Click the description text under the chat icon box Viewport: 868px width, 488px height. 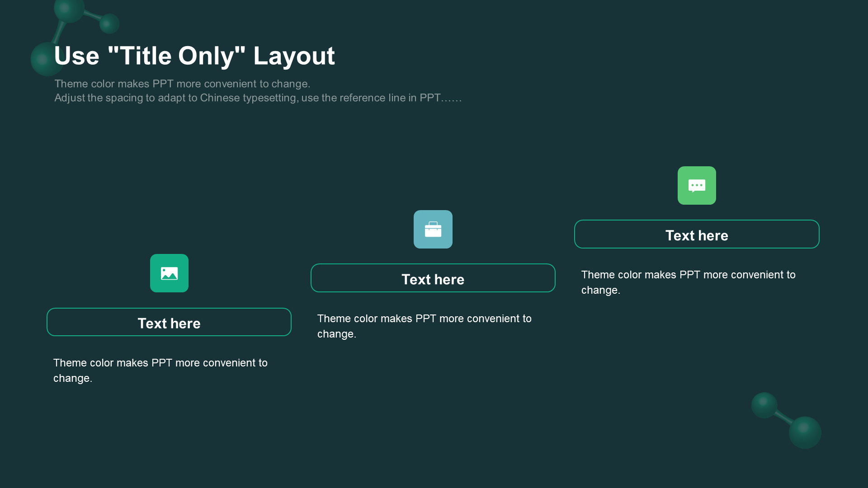[x=689, y=282]
